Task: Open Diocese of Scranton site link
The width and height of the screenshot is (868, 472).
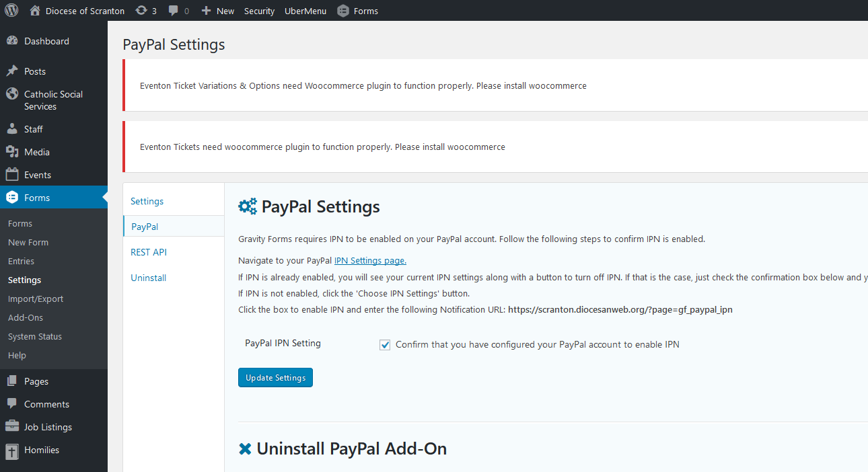Action: pos(84,11)
